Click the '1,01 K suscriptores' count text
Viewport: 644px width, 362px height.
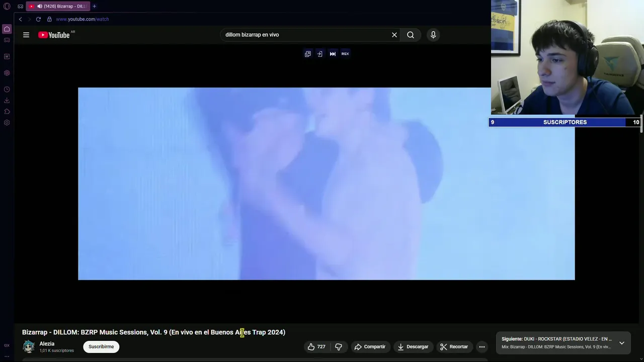[56, 351]
